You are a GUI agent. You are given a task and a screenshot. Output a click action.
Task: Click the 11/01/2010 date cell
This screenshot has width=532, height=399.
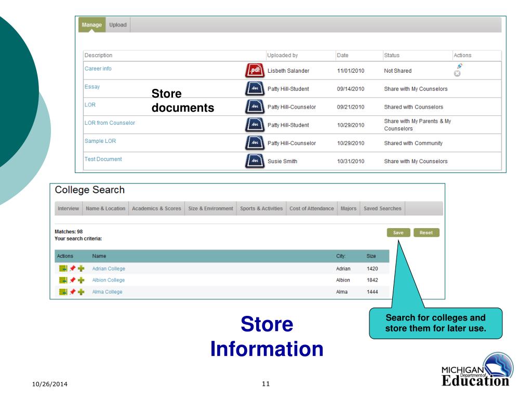351,71
